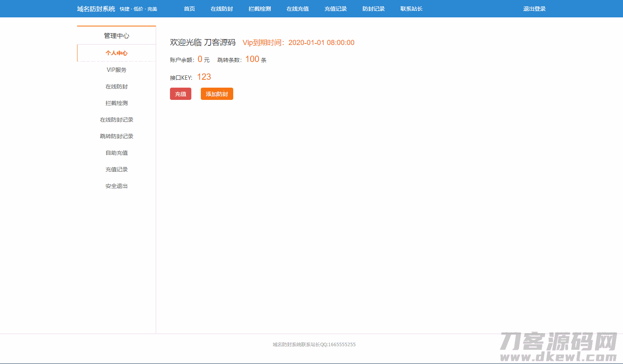Open 拦截检测 in the top navigation bar
The image size is (623, 364).
tap(260, 9)
